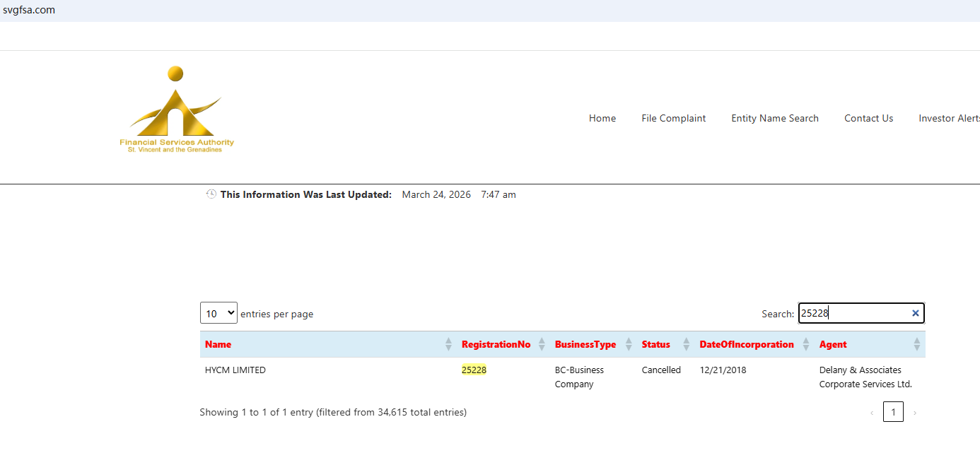Click sort arrows in Agent column
Viewport: 980px width, 465px height.
coord(916,344)
